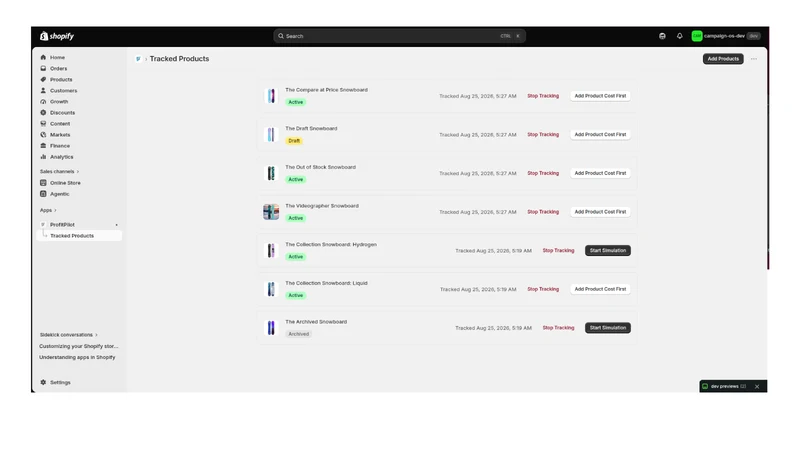Stop tracking The Archived Snowboard
800x450 pixels.
tap(558, 328)
